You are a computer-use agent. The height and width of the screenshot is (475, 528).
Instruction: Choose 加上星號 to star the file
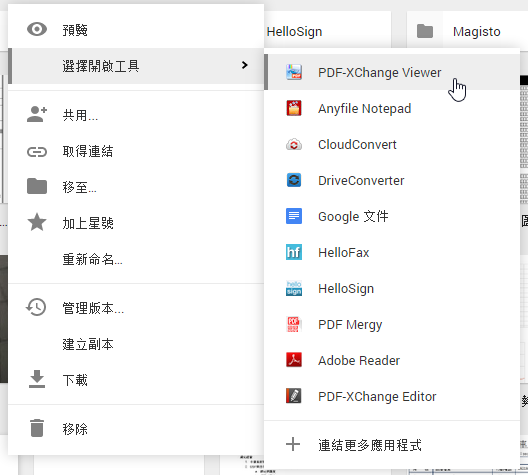point(136,223)
